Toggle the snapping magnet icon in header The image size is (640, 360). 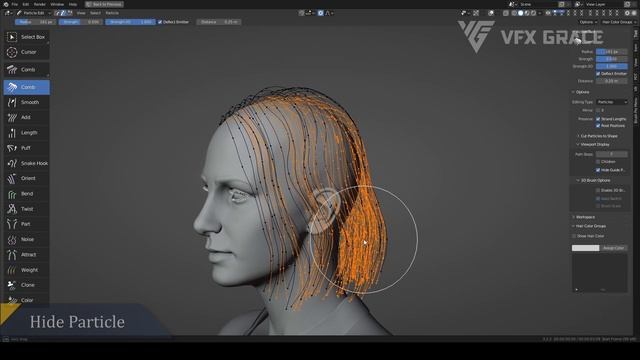click(x=302, y=13)
